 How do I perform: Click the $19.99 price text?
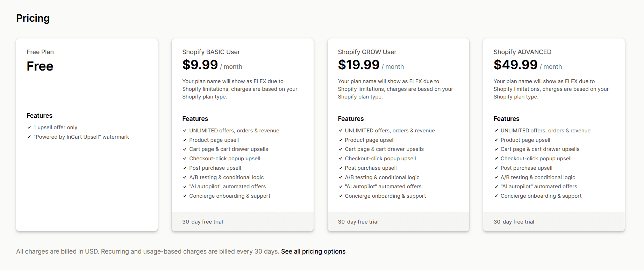tap(358, 65)
